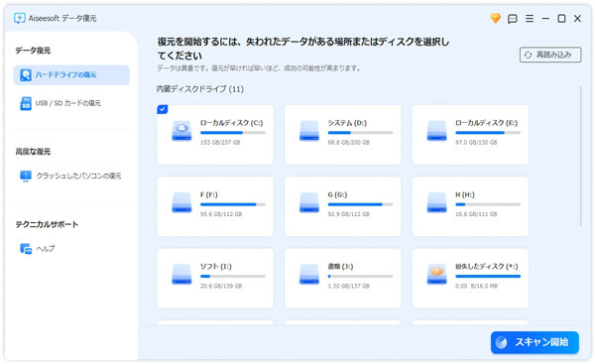The image size is (595, 364).
Task: Minimize the Aiseesoft window
Action: tap(545, 18)
